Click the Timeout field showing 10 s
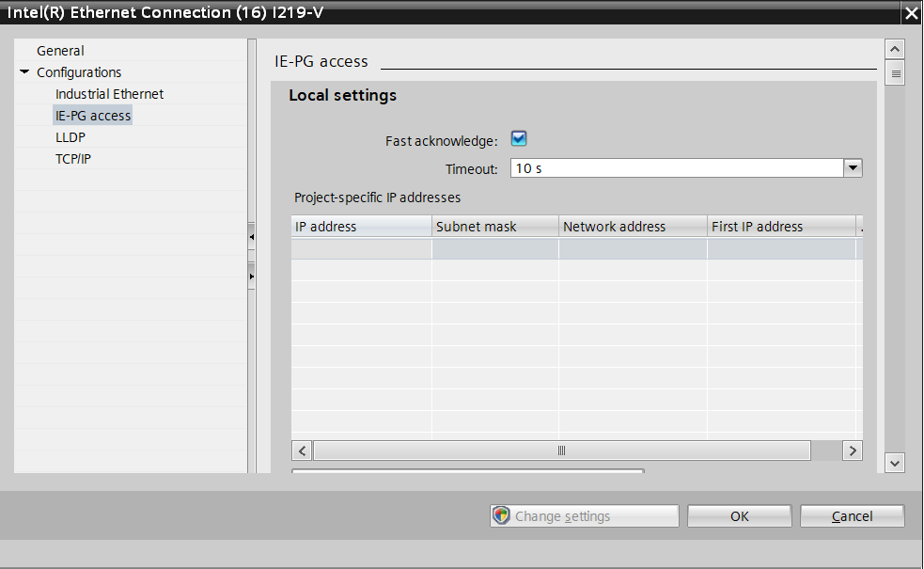This screenshot has width=924, height=569. [677, 168]
